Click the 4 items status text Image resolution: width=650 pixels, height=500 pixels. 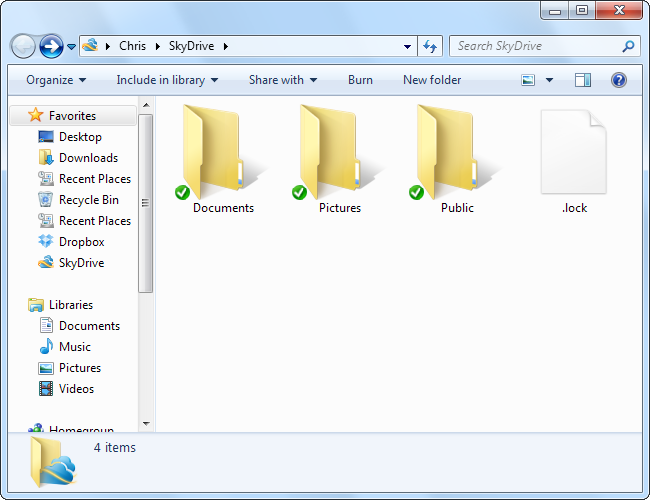tap(115, 447)
